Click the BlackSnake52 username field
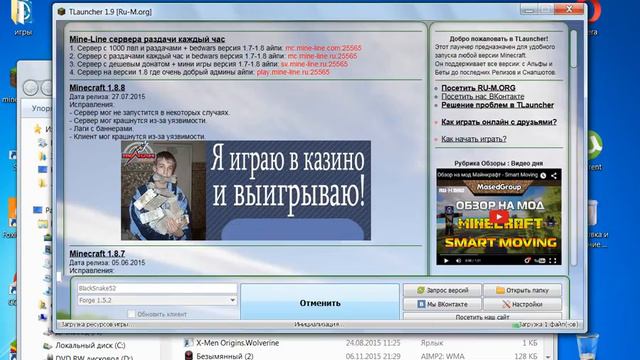Viewport: 640px width, 360px height. [x=157, y=288]
